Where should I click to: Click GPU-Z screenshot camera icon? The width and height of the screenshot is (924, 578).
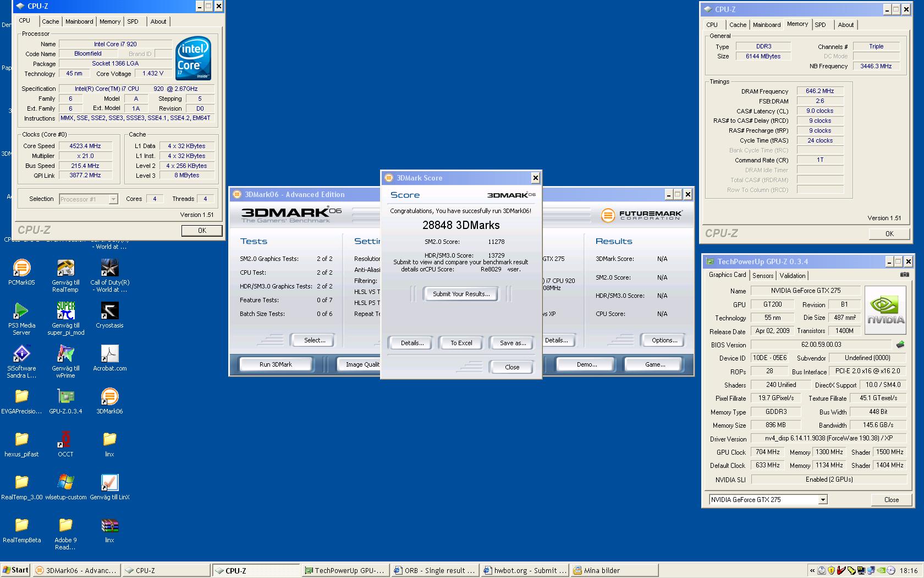tap(904, 275)
